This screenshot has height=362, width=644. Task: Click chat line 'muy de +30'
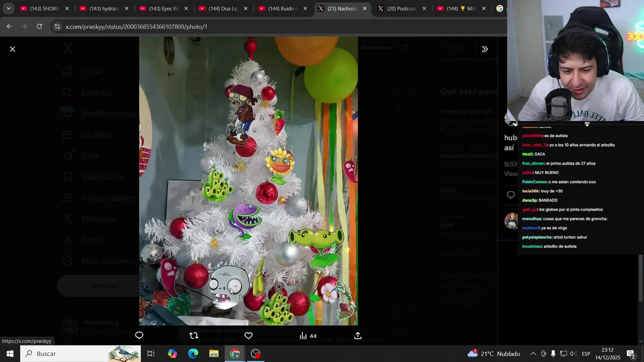coord(542,191)
